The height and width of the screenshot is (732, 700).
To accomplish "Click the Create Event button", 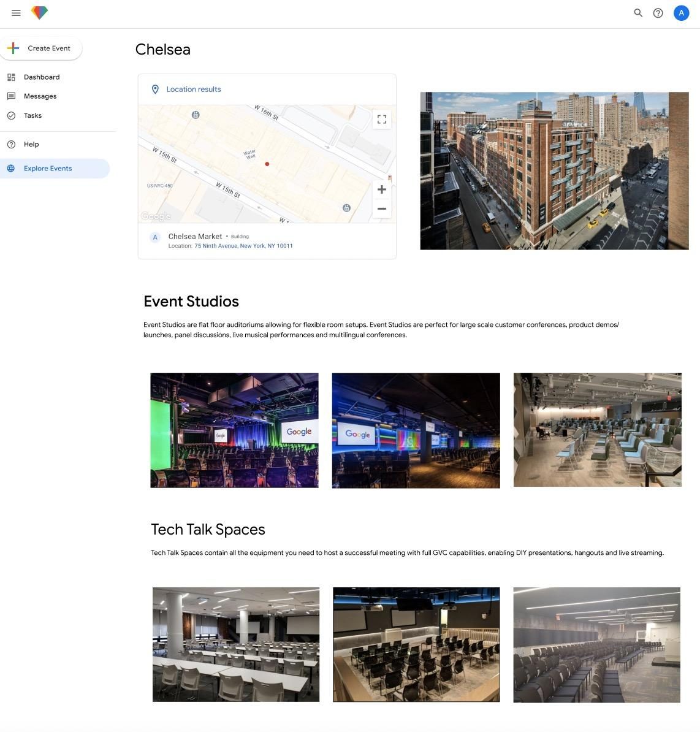I will (x=49, y=48).
